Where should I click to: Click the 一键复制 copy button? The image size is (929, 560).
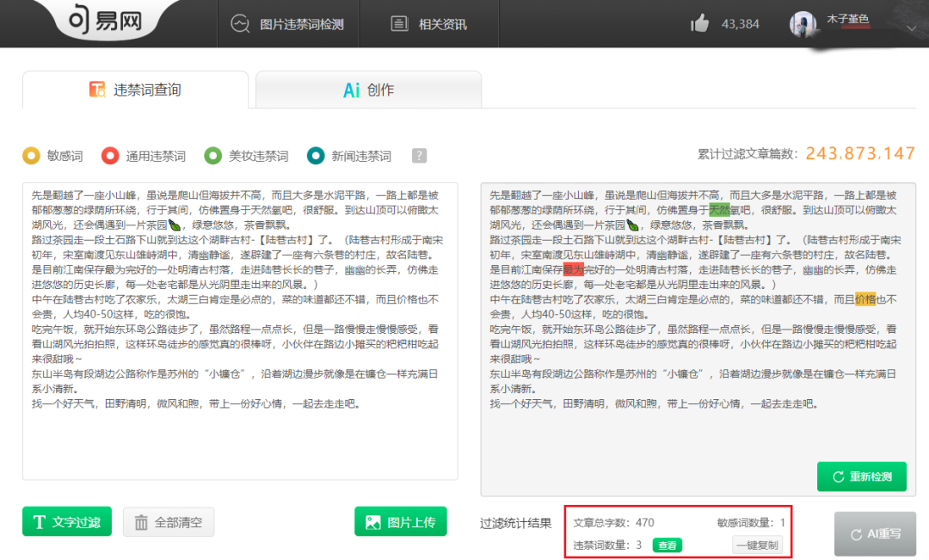758,545
